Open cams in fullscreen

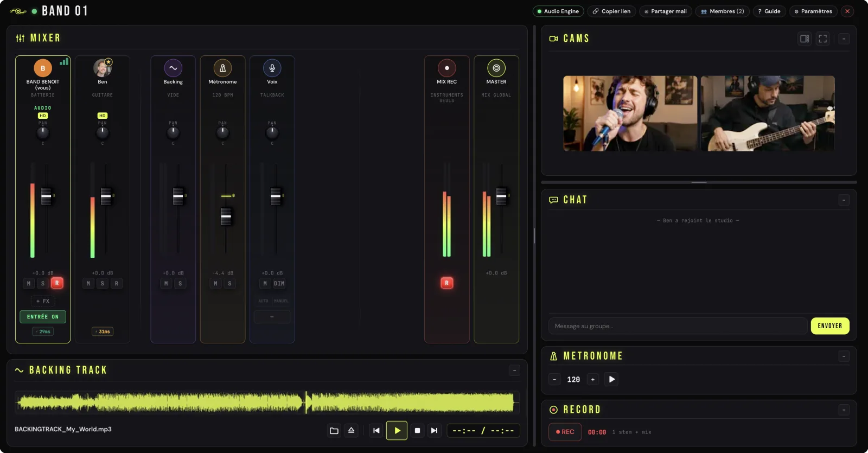tap(823, 39)
